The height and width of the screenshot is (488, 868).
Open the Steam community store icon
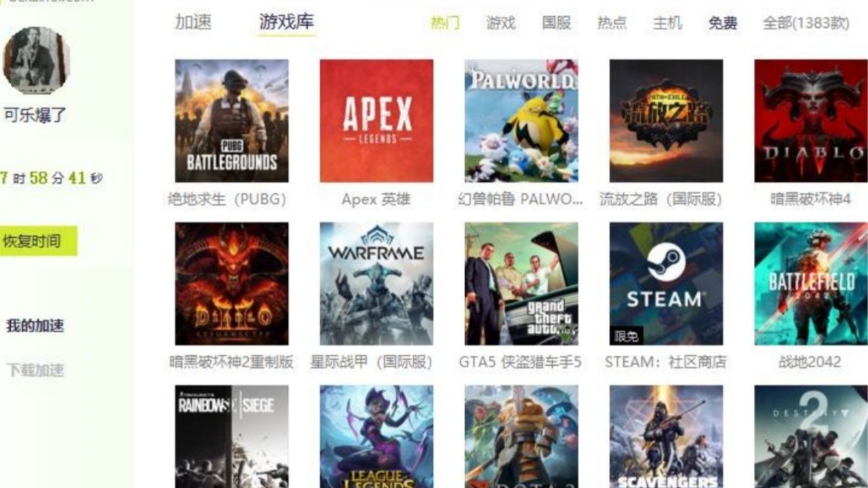click(x=665, y=283)
